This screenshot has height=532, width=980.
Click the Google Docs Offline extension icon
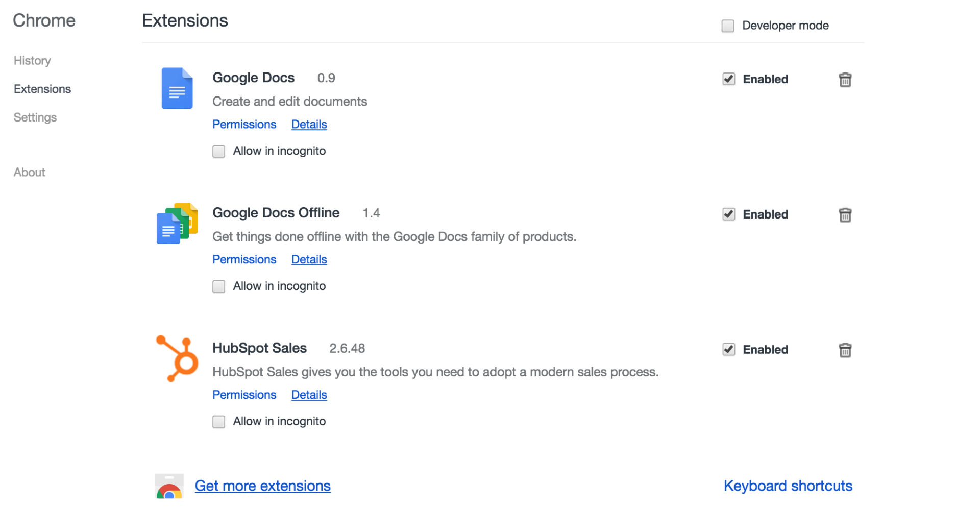[177, 224]
